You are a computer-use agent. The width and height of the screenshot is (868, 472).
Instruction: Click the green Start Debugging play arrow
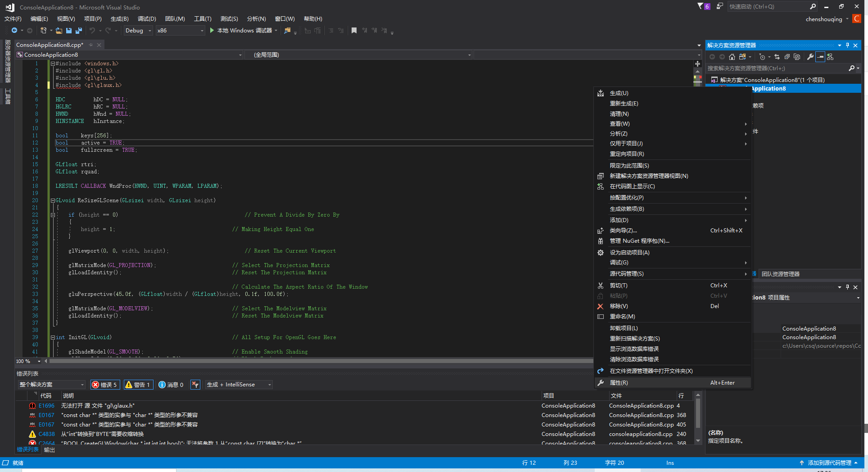[x=212, y=31]
